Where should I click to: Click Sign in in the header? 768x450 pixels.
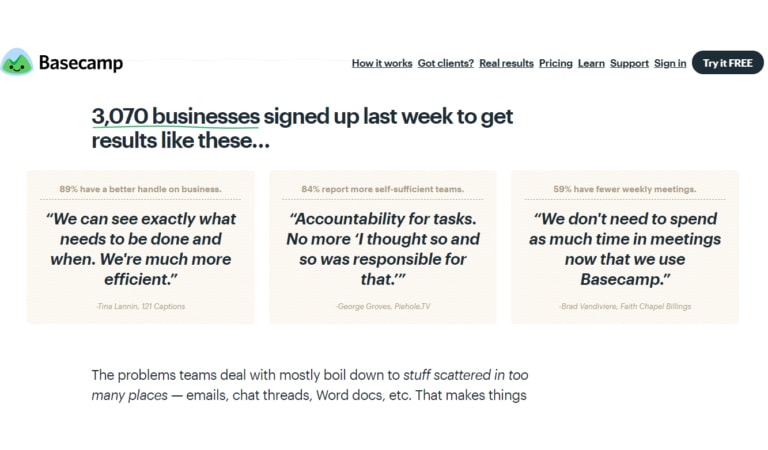[x=670, y=63]
